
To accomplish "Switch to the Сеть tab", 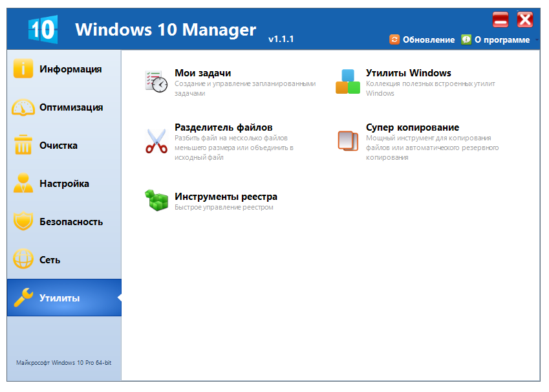I will point(64,260).
